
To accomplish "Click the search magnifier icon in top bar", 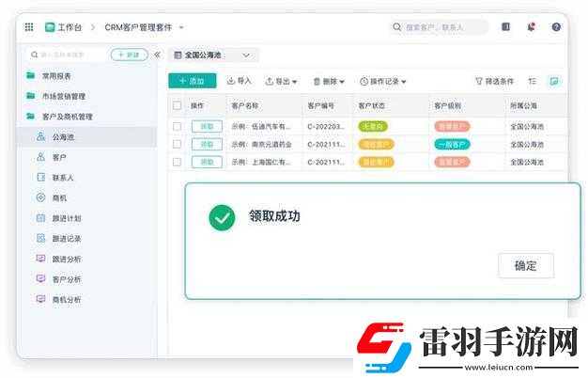I will click(x=396, y=27).
